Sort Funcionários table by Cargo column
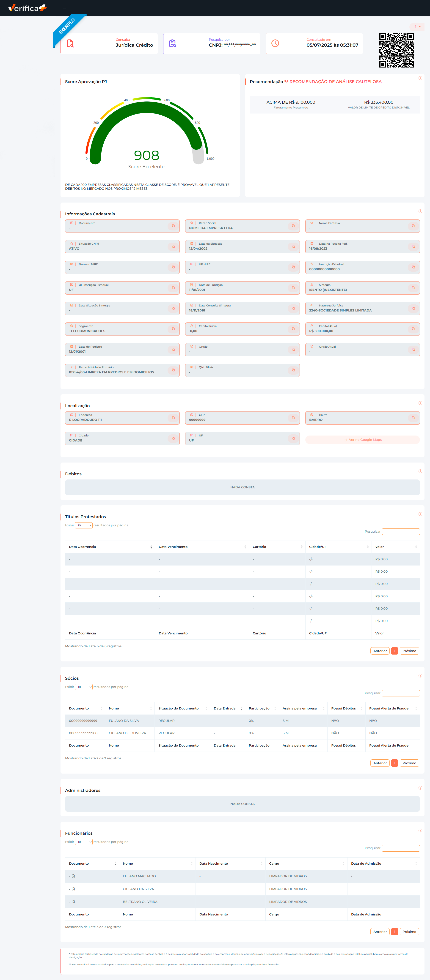This screenshot has height=980, width=430. (x=306, y=864)
